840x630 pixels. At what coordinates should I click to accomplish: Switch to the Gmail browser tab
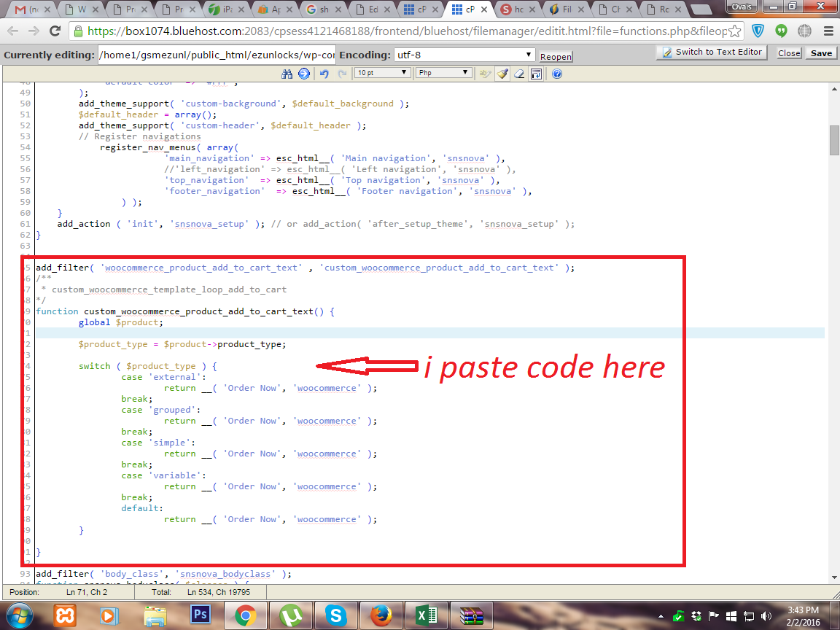coord(27,9)
